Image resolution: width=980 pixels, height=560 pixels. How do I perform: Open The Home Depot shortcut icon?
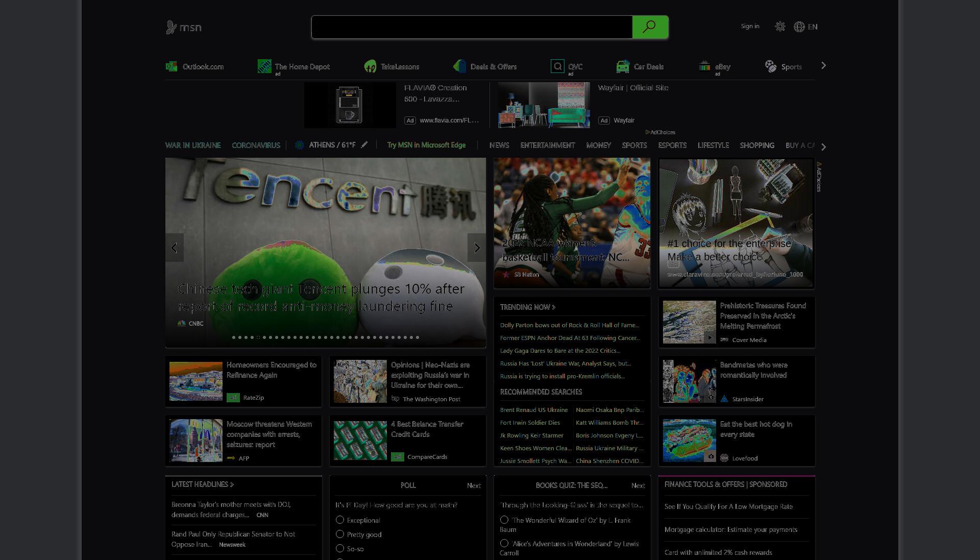(x=264, y=66)
